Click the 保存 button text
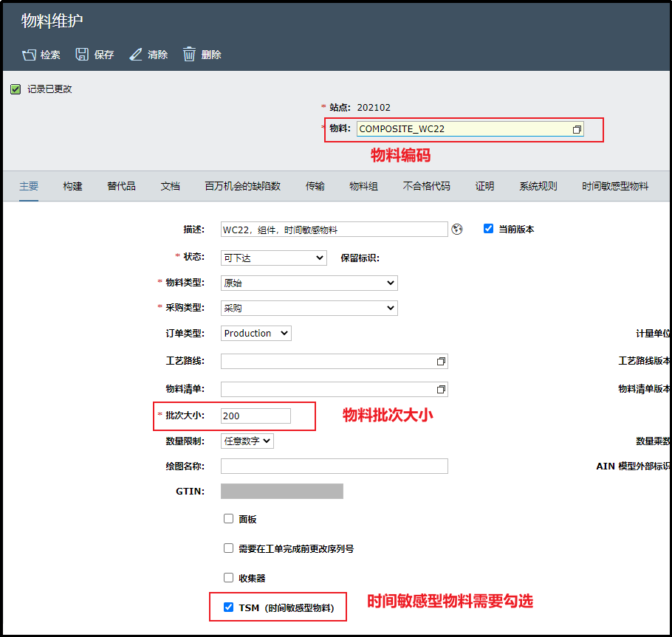672x637 pixels. coord(104,55)
